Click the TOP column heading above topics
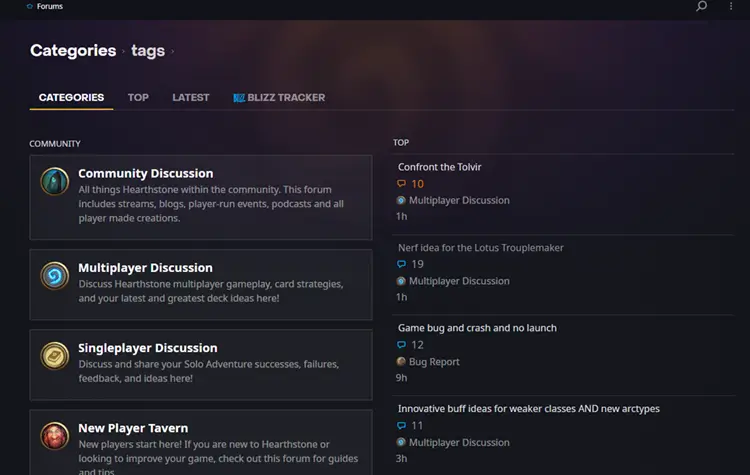Screen dimensions: 750x475 pyautogui.click(x=401, y=143)
